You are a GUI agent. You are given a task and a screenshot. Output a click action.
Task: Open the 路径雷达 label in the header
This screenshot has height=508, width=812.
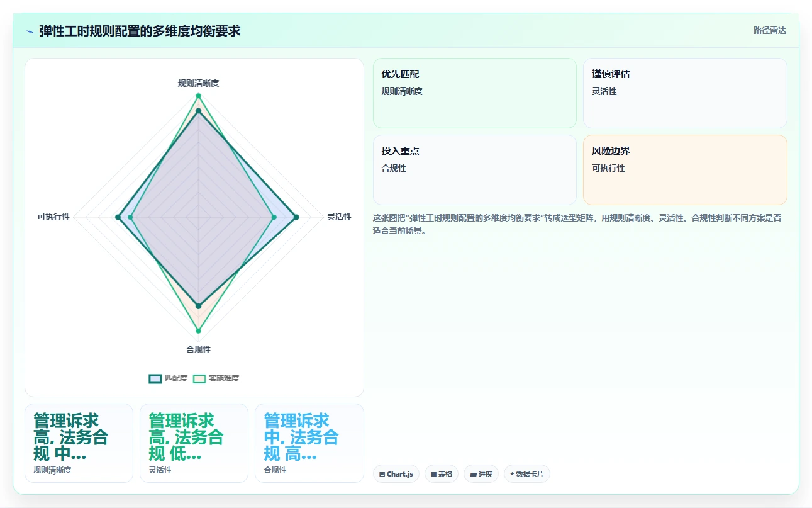pyautogui.click(x=770, y=30)
